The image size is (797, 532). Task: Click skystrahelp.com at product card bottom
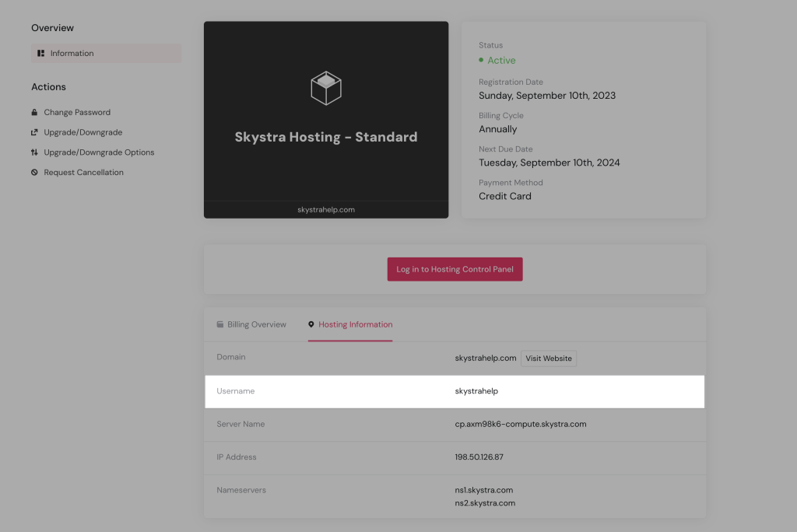[x=326, y=210]
